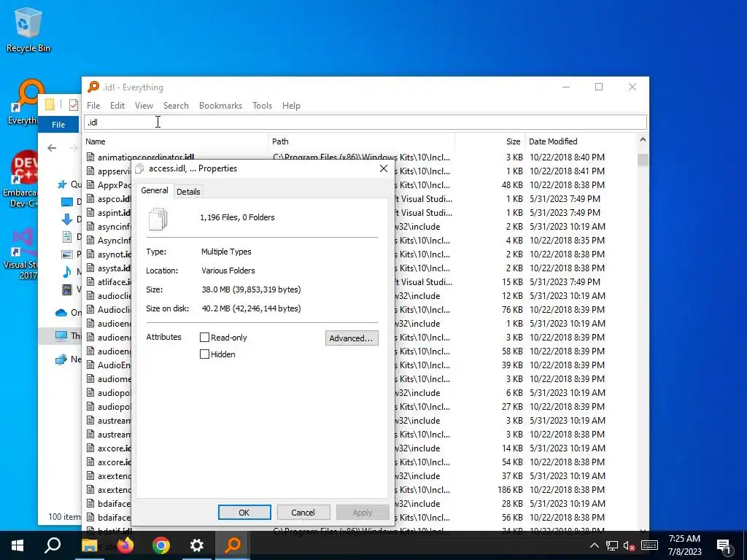Viewport: 747px width, 560px height.
Task: Select Downloads arrow icon in Explorer sidebar
Action: click(x=67, y=219)
